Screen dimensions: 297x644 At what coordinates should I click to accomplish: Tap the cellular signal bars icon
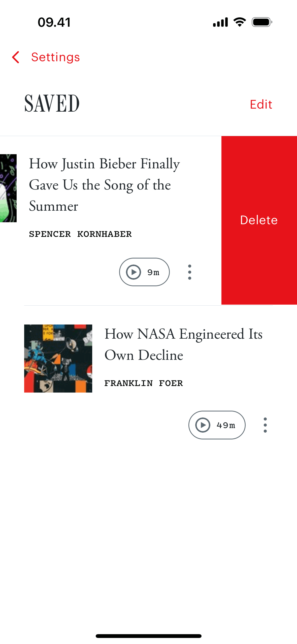point(220,22)
